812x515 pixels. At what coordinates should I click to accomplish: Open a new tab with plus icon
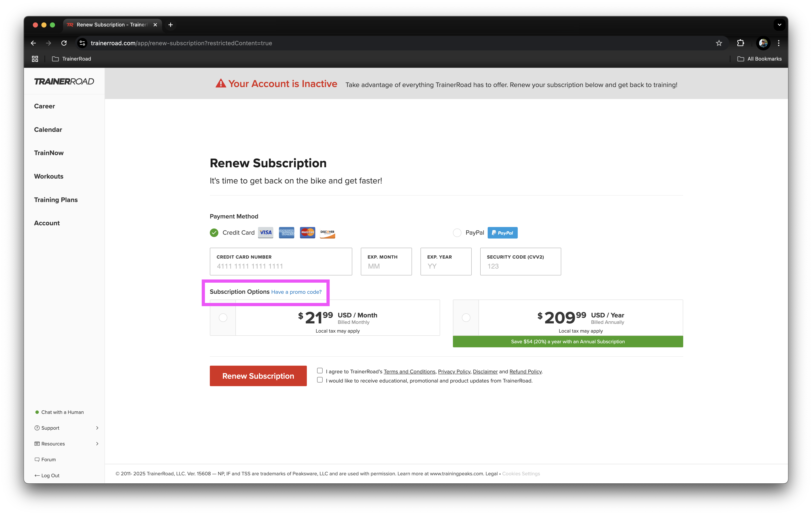point(171,25)
